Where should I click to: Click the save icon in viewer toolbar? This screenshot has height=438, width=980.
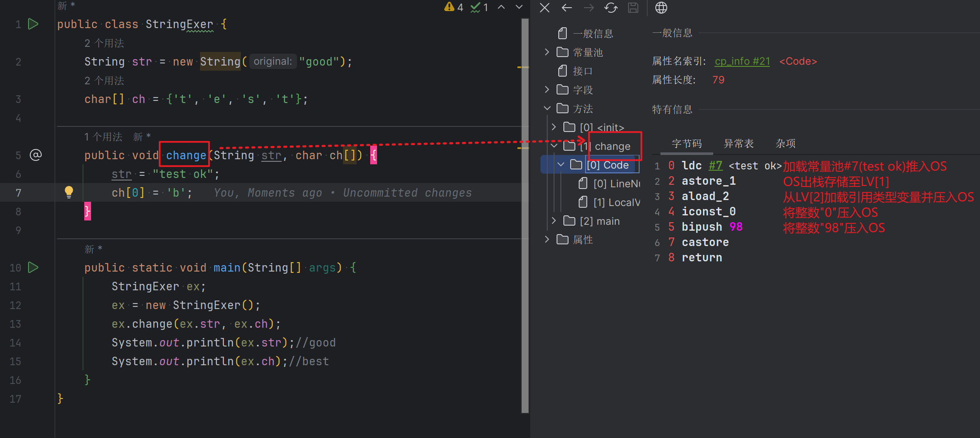click(633, 8)
